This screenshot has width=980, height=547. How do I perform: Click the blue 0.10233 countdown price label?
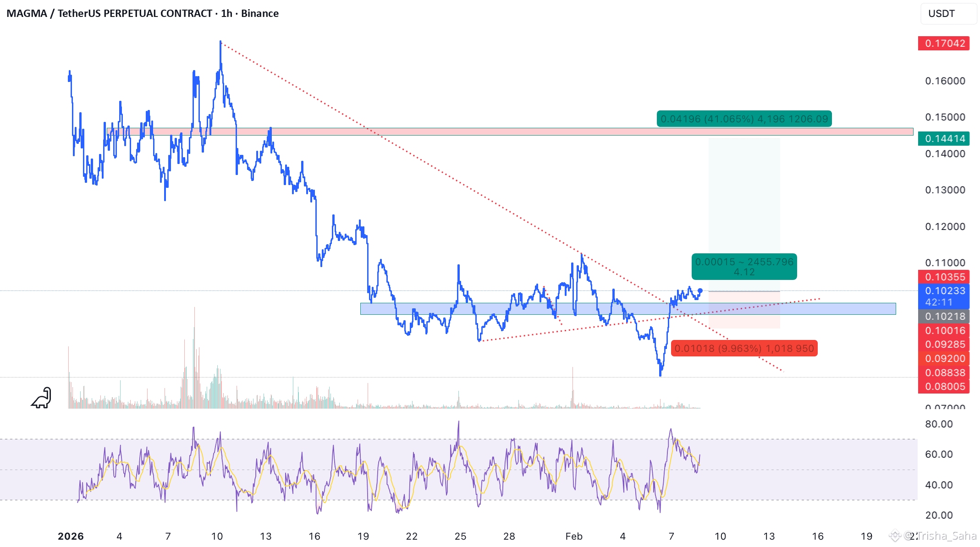pos(944,296)
